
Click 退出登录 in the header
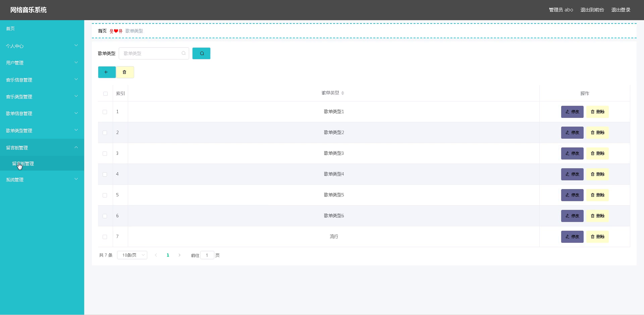(621, 10)
